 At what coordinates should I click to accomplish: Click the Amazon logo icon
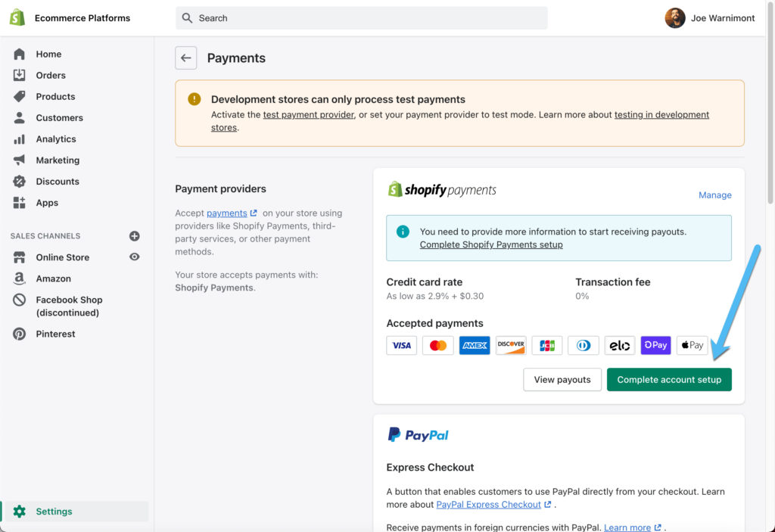coord(19,278)
